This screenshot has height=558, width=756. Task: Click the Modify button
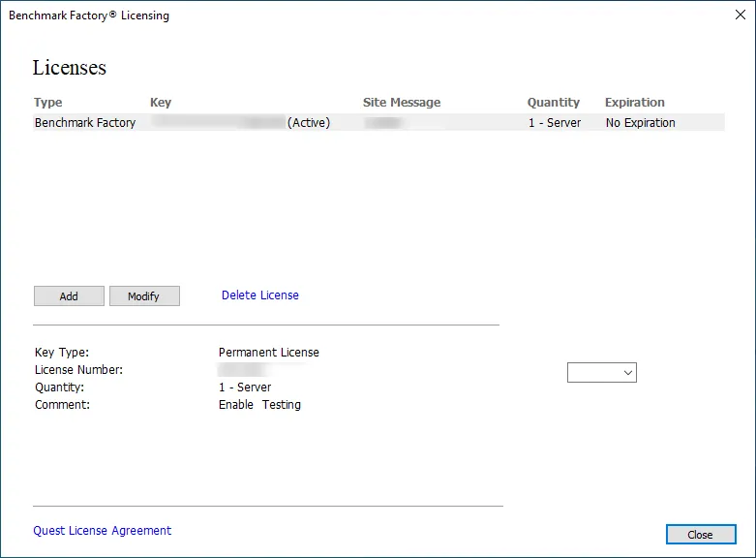(144, 295)
